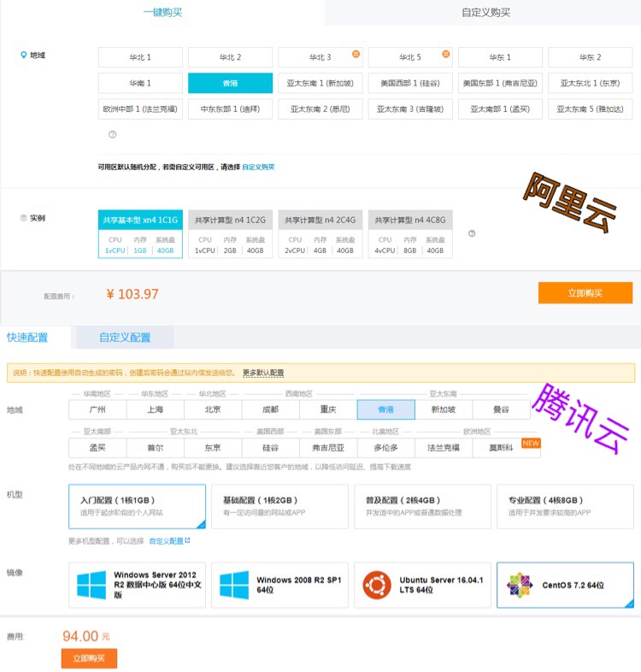Screen dimensions: 641x672
Task: Pick 亚太南部 1 (孟买) region
Action: click(501, 109)
